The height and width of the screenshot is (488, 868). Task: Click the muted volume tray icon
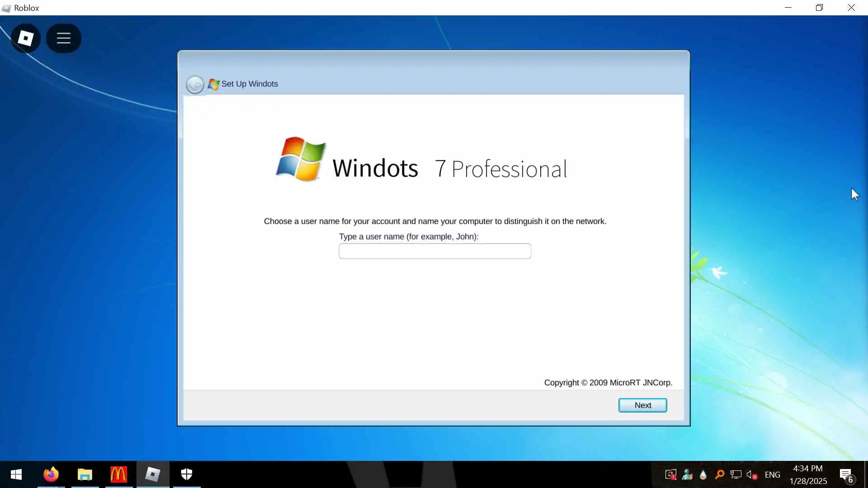point(752,475)
